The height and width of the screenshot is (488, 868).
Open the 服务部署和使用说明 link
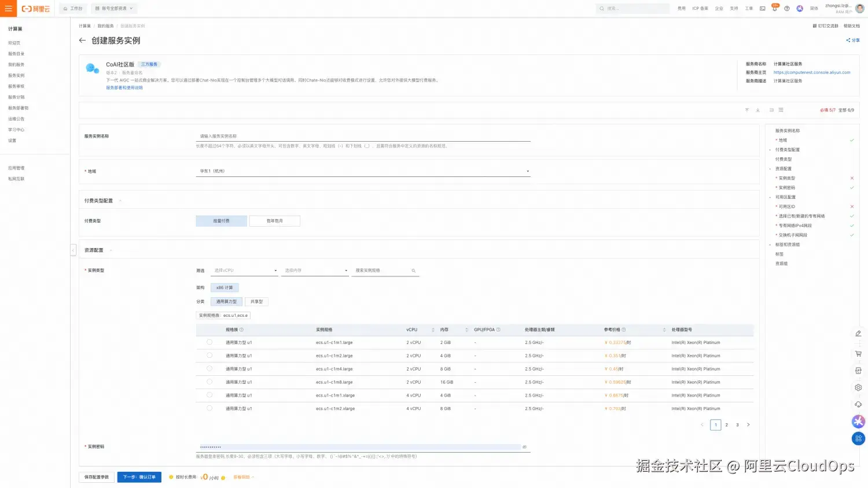[x=124, y=88]
